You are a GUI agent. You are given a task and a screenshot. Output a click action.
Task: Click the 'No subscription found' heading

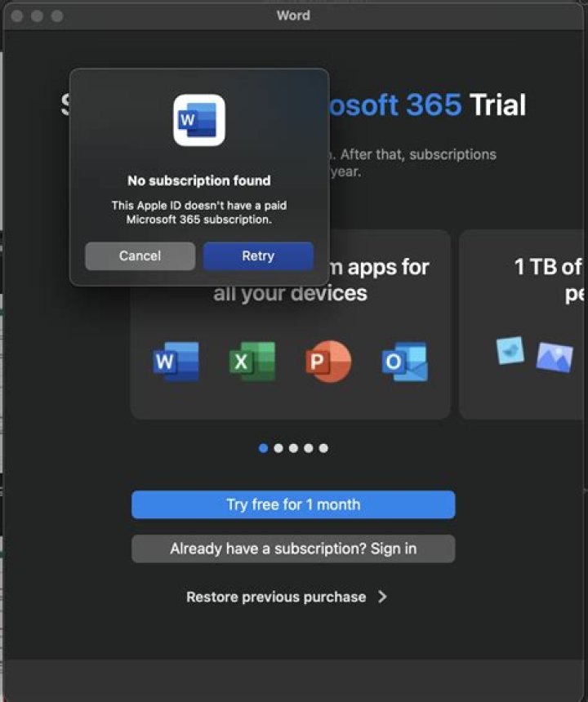[199, 180]
